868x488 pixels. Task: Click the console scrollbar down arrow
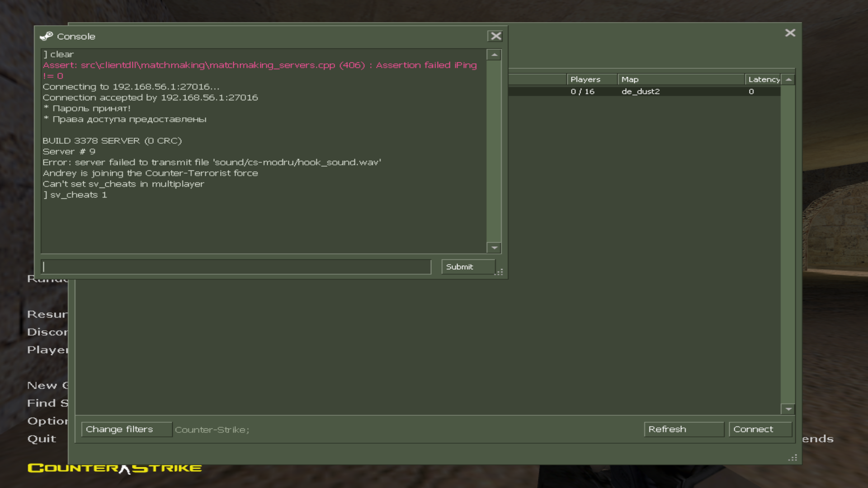click(494, 248)
